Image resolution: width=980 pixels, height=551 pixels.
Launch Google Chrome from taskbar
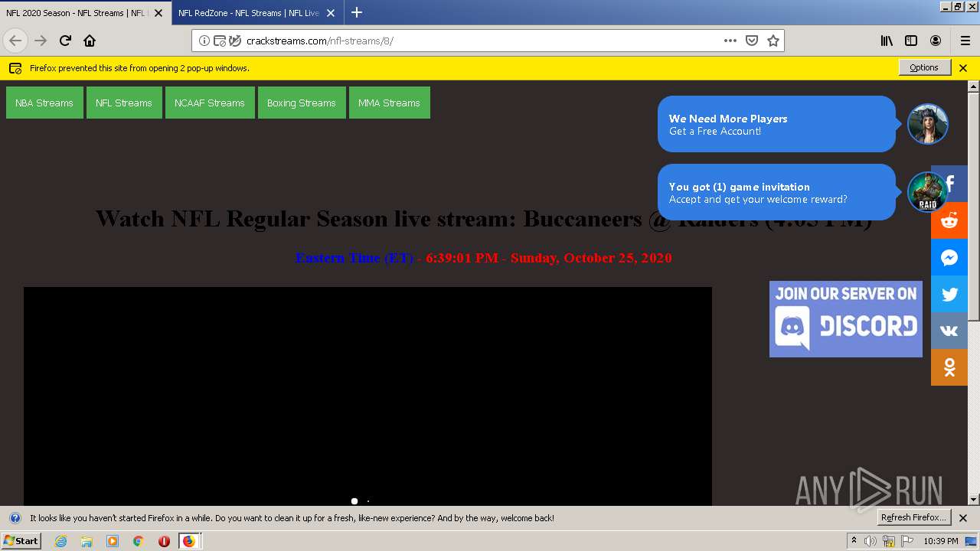coord(138,541)
